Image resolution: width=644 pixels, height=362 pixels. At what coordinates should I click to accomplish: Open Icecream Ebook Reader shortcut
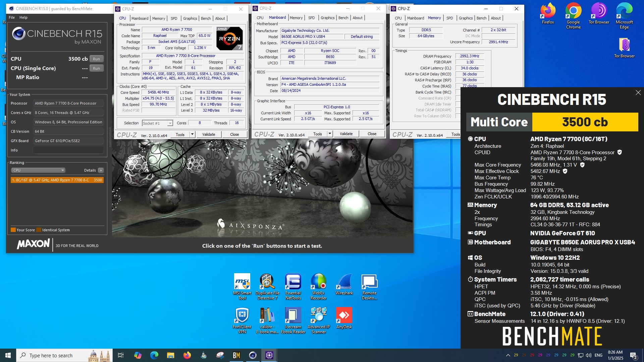293,321
